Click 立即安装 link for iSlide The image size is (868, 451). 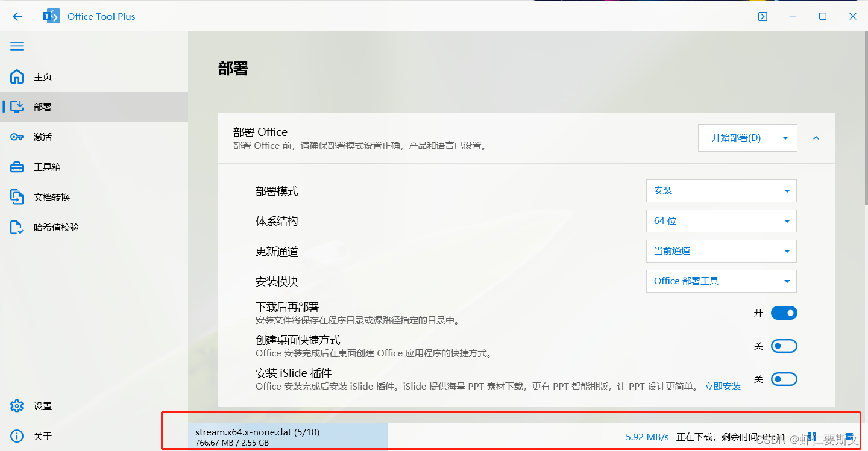pos(723,387)
